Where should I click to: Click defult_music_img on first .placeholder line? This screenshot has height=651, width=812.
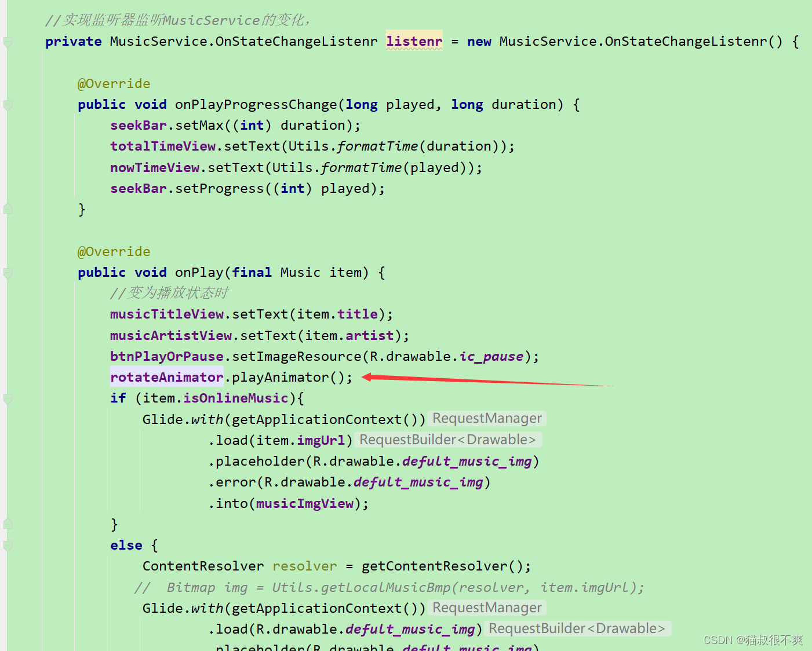click(x=467, y=462)
